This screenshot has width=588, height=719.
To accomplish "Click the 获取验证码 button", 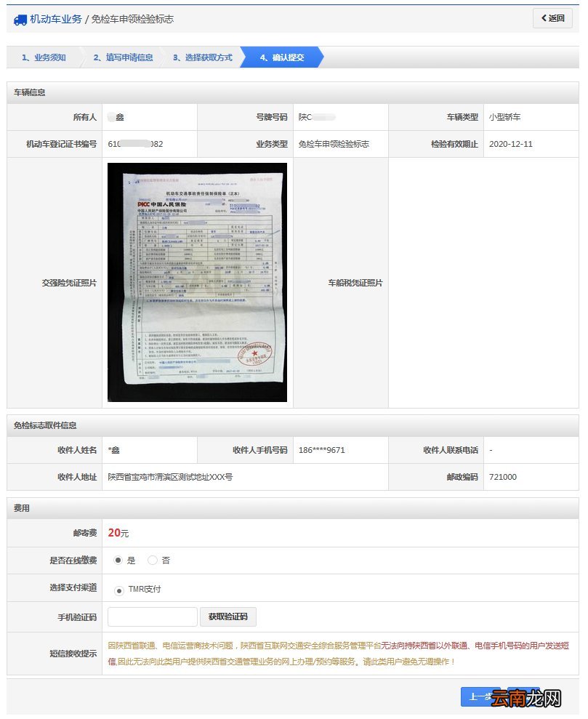I will pyautogui.click(x=230, y=616).
